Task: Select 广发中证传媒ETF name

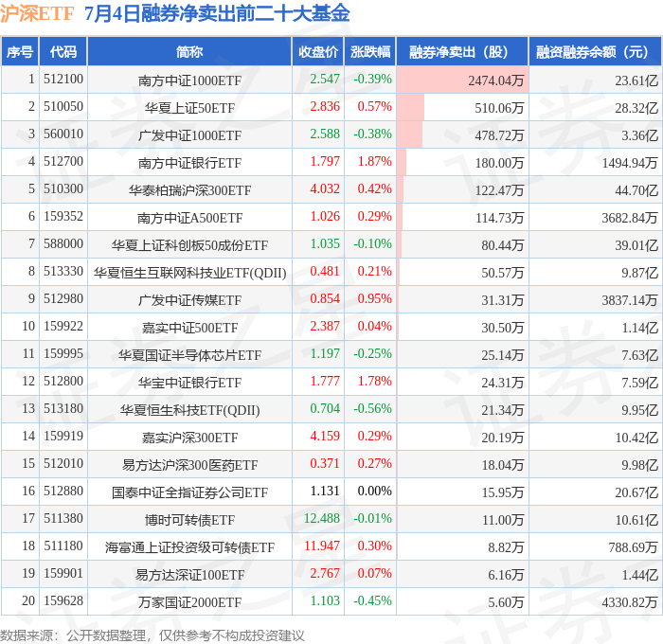Action: coord(189,300)
